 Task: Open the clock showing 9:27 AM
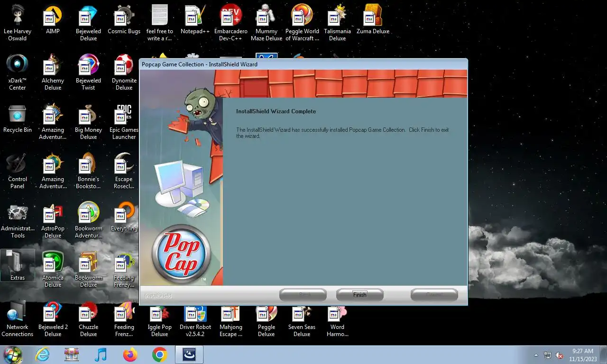tap(583, 355)
